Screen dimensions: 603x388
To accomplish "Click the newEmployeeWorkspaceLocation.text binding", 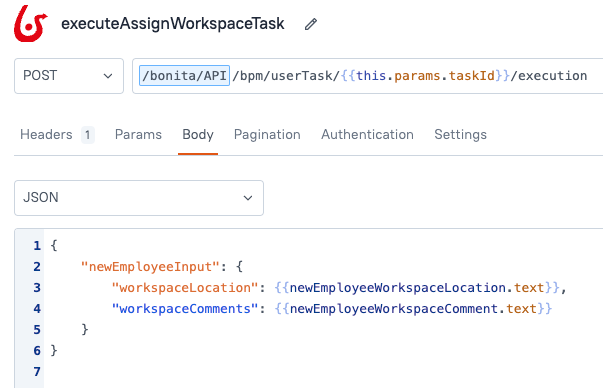I will 417,288.
